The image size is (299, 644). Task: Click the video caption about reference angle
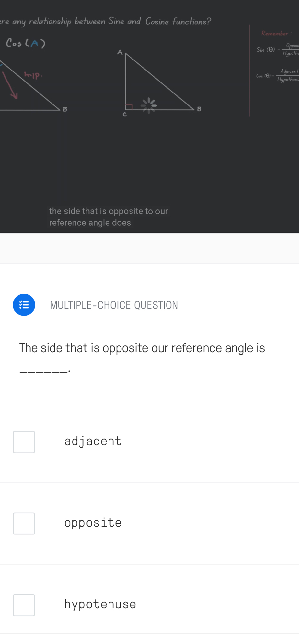click(x=108, y=217)
